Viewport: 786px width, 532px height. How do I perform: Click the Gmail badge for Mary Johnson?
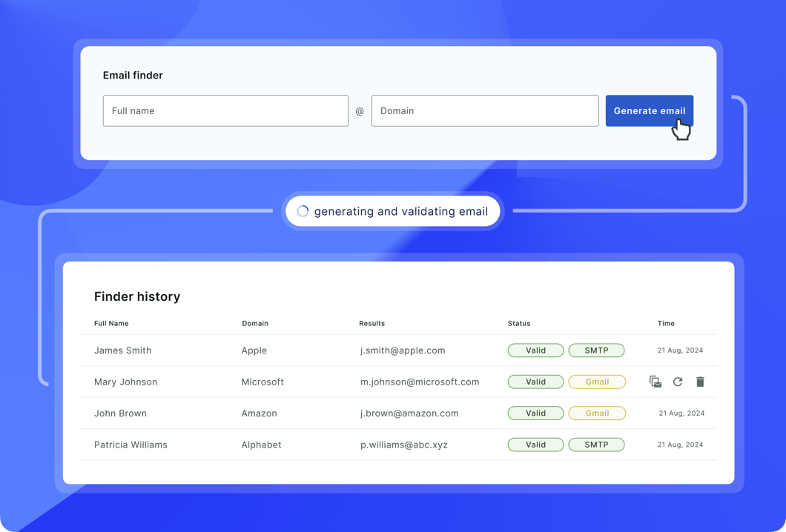coord(597,382)
